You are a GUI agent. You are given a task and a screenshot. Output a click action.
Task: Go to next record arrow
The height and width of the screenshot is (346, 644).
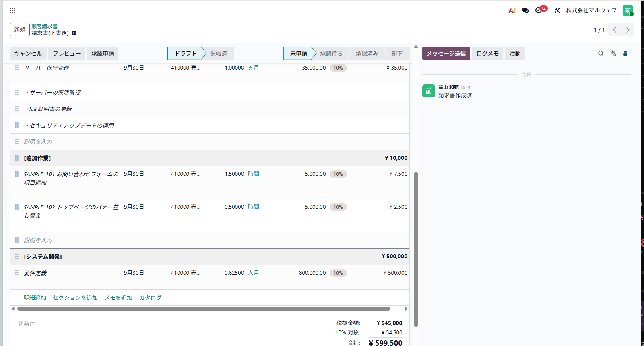click(628, 30)
